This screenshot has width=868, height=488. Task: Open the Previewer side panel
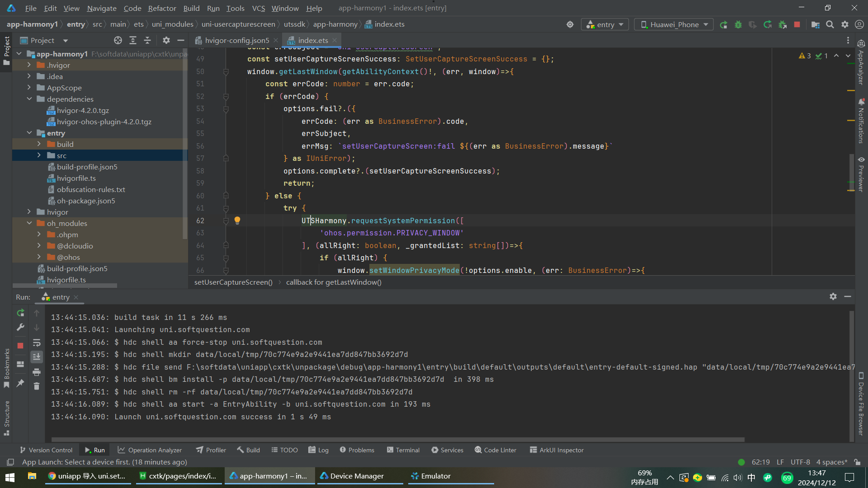pyautogui.click(x=861, y=174)
